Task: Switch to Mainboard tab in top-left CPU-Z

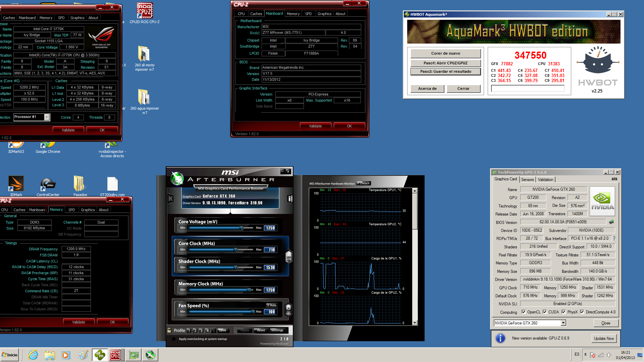Action: pos(27,18)
